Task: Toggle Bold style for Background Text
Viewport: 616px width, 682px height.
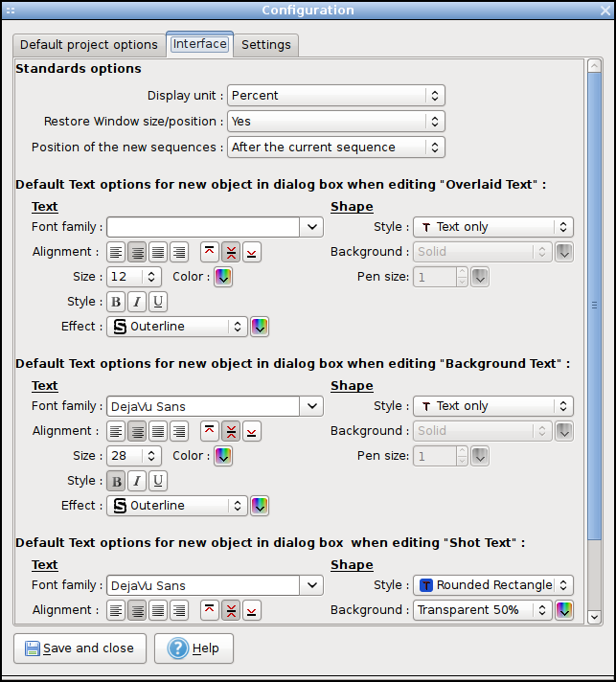Action: [x=116, y=481]
